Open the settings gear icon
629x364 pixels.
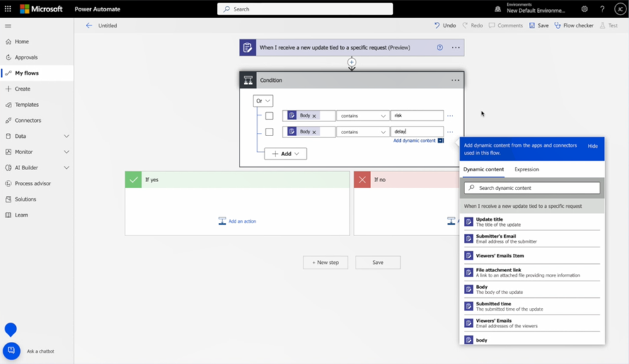584,9
